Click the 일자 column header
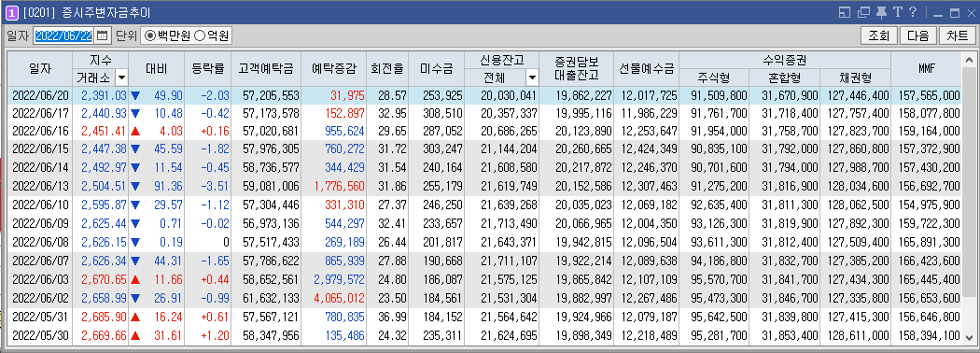This screenshot has height=353, width=980. [x=39, y=69]
